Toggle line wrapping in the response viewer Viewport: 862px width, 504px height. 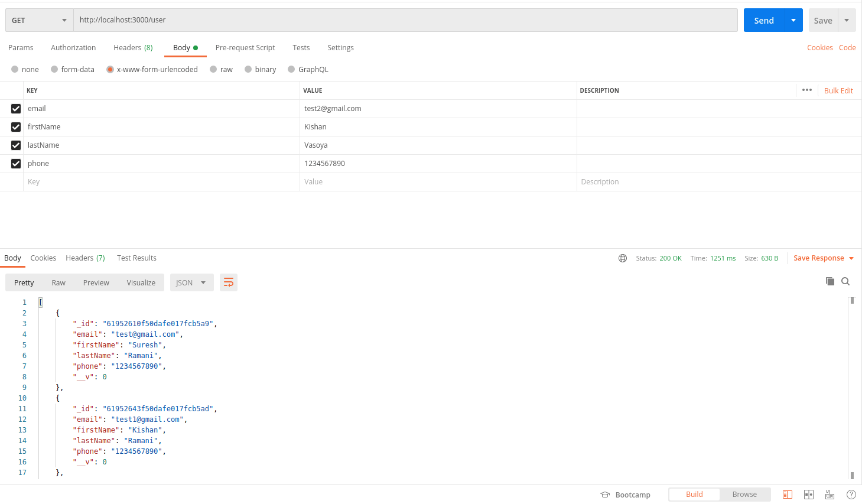tap(229, 282)
